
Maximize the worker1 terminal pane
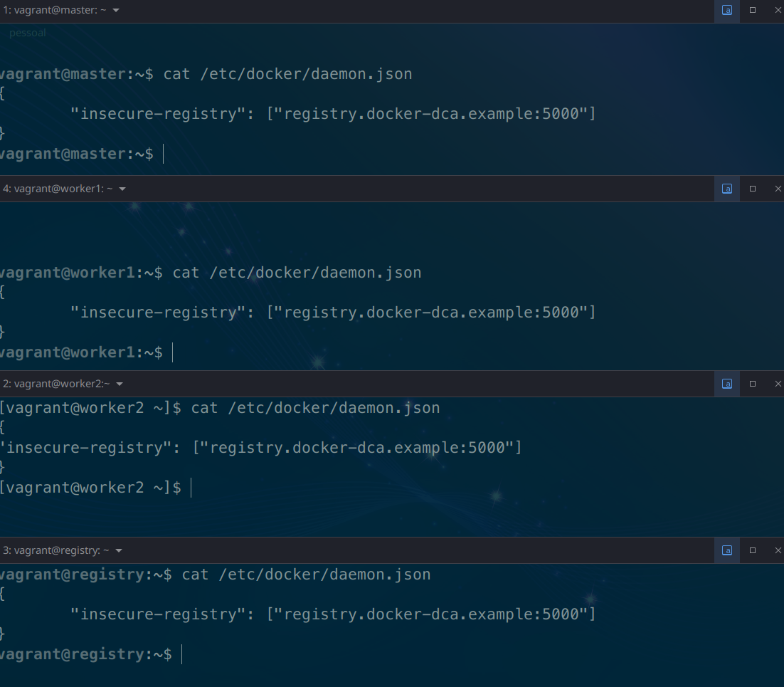pyautogui.click(x=752, y=189)
